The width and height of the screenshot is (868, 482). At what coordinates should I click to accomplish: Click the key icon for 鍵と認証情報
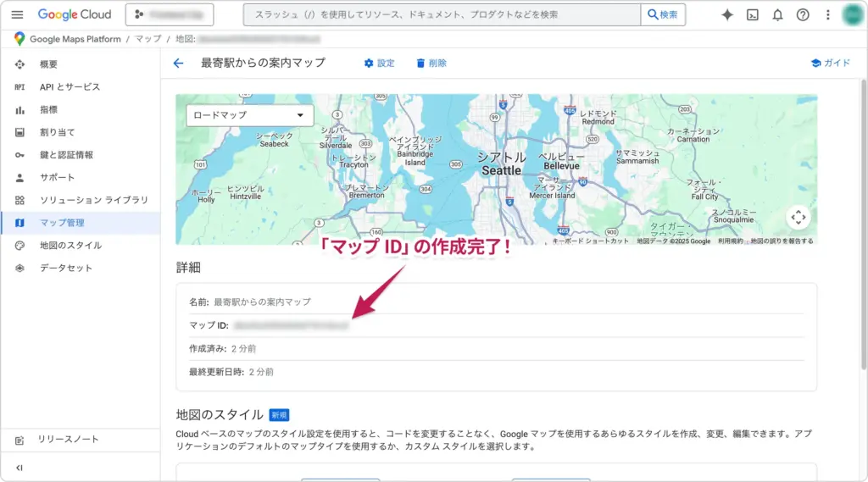[19, 155]
